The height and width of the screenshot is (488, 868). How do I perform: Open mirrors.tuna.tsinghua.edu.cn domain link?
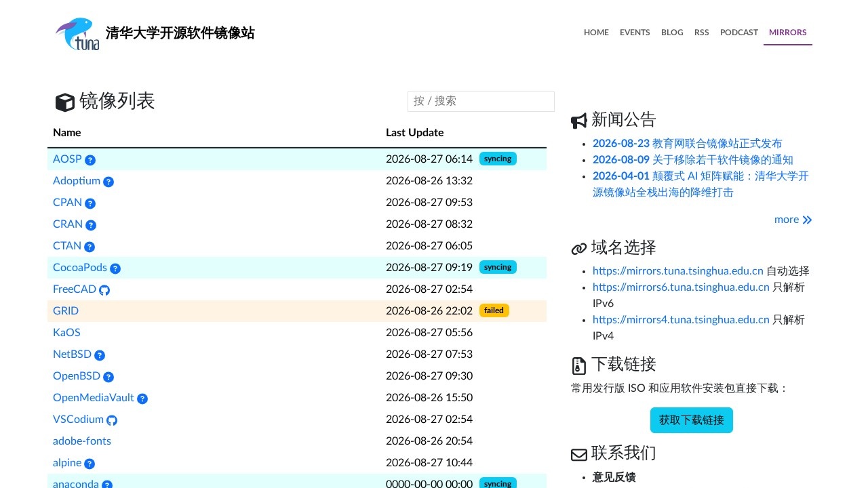678,271
